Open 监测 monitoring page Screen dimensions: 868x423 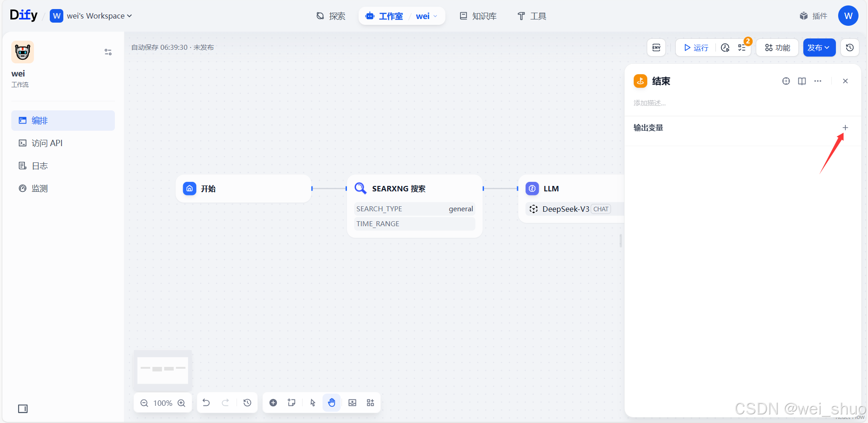[x=63, y=188]
